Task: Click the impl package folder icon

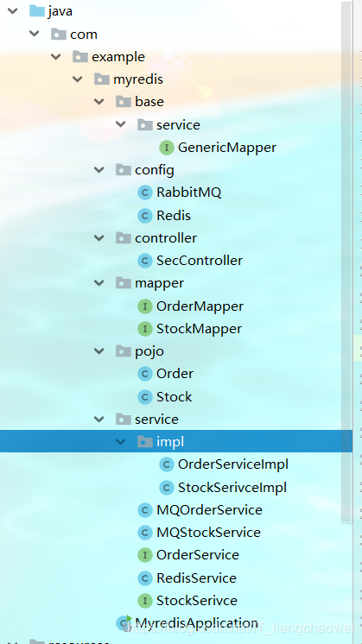Action: click(144, 441)
